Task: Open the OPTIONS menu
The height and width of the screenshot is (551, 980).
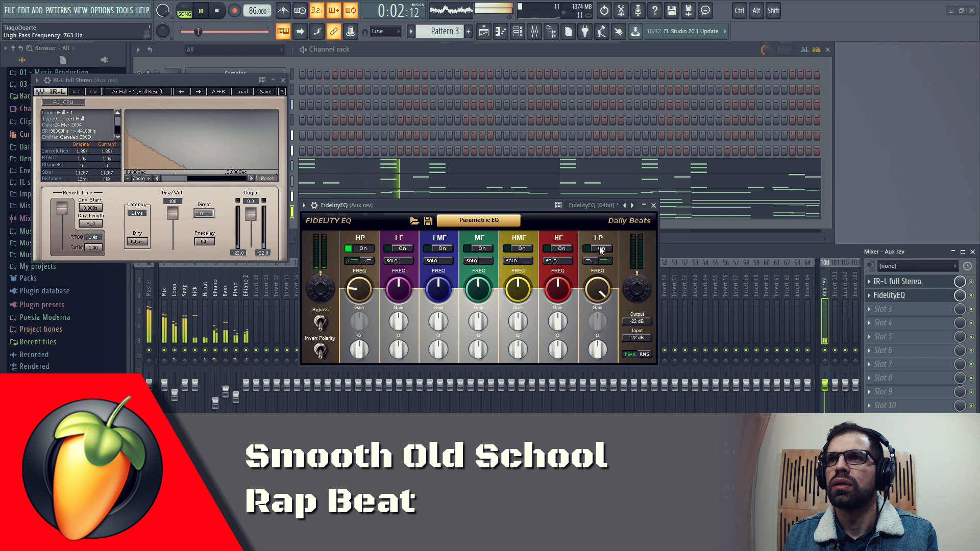Action: (x=102, y=10)
